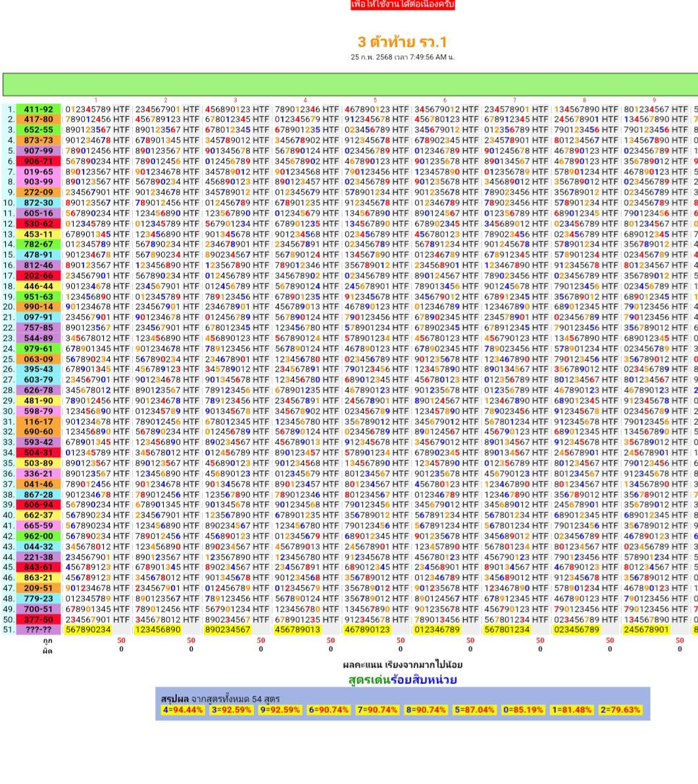Click the orange "3 ตัวท้าย รว.1" page title
This screenshot has height=784, width=698.
tap(402, 42)
